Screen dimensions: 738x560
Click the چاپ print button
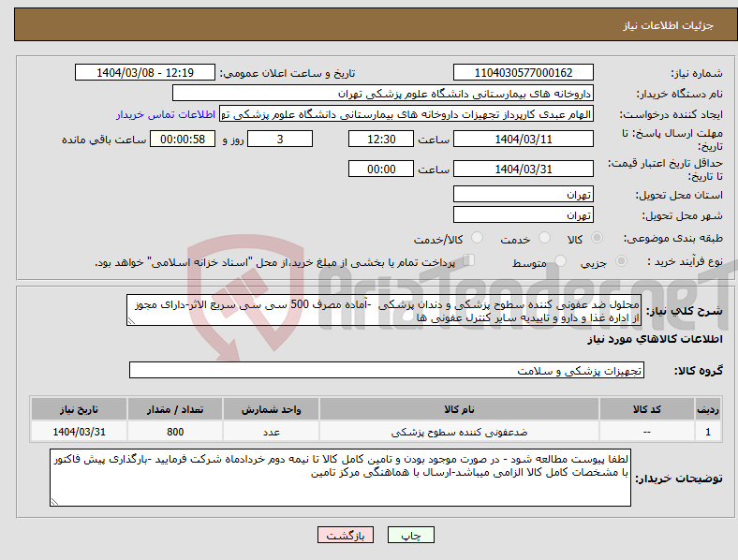coord(411,535)
